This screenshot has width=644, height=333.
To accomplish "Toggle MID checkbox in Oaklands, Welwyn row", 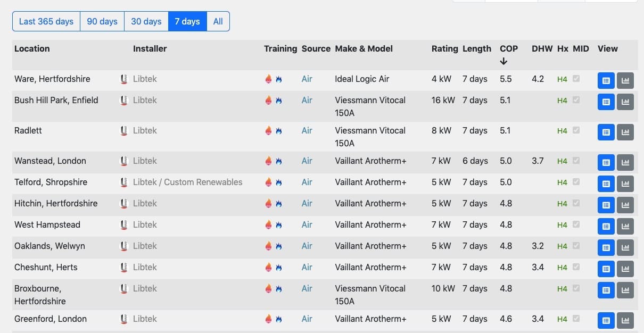I will (576, 246).
